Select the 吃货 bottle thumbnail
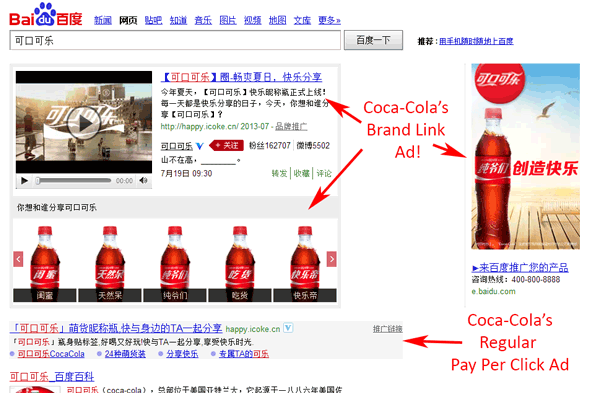The height and width of the screenshot is (393, 600). click(x=240, y=263)
